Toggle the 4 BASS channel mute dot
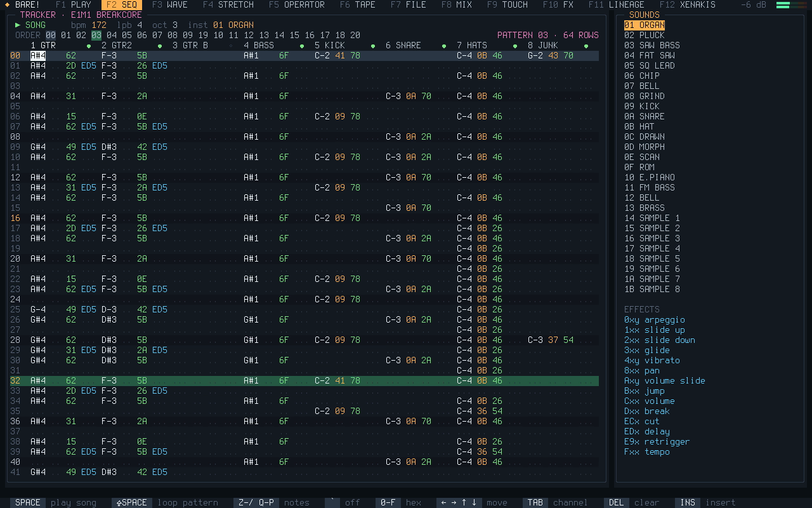The image size is (812, 508). coord(302,46)
